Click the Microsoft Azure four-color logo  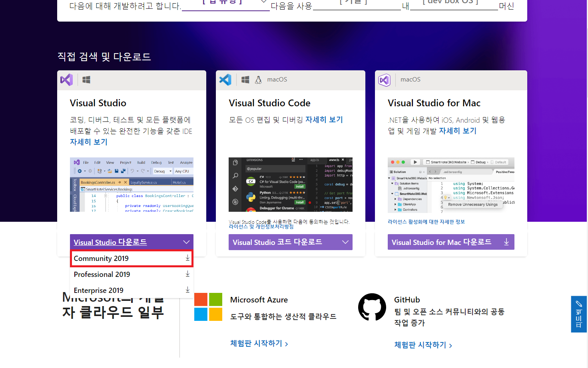pyautogui.click(x=208, y=307)
